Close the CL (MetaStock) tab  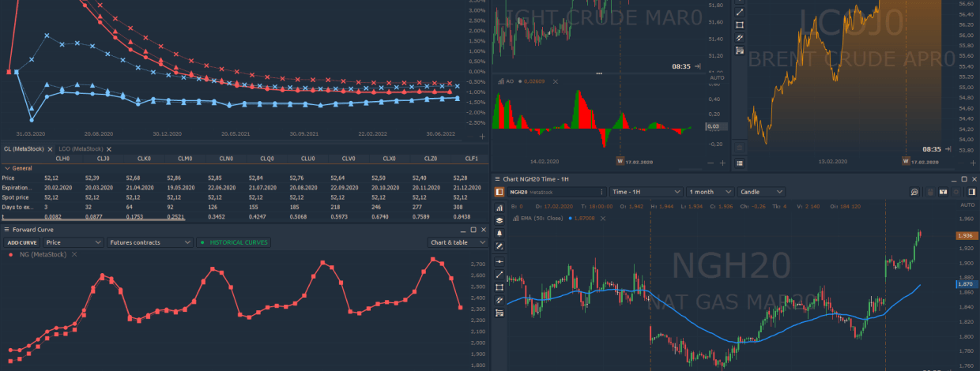coord(50,149)
